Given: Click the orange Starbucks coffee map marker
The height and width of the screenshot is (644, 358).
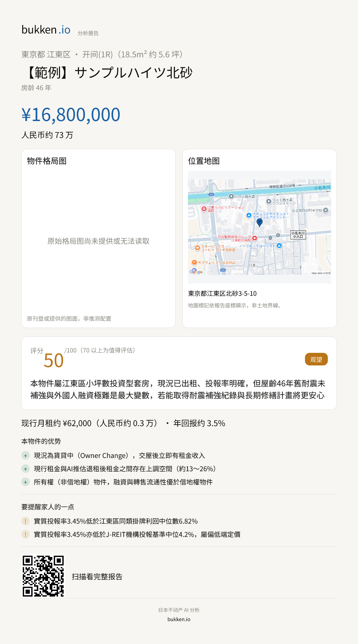Looking at the screenshot, I should click(197, 248).
